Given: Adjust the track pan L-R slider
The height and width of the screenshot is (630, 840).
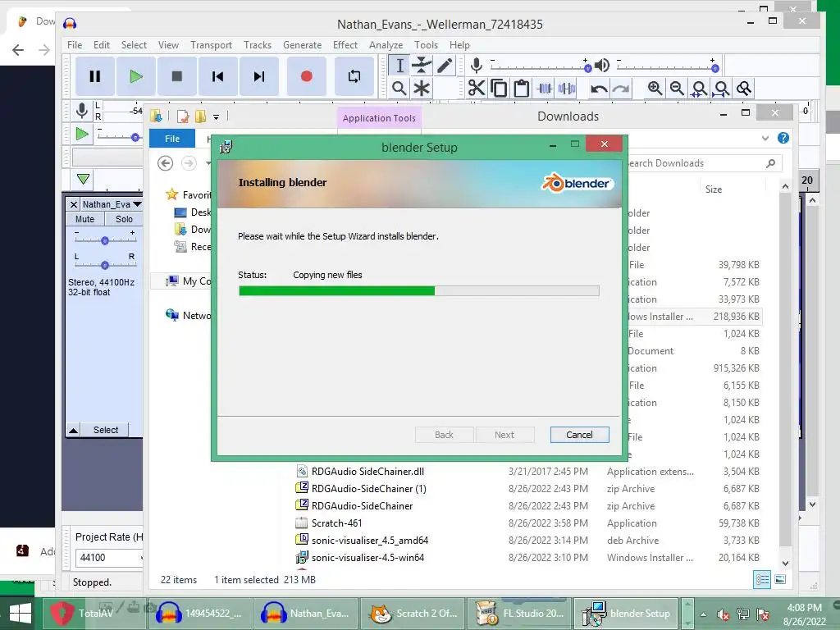Looking at the screenshot, I should (105, 264).
